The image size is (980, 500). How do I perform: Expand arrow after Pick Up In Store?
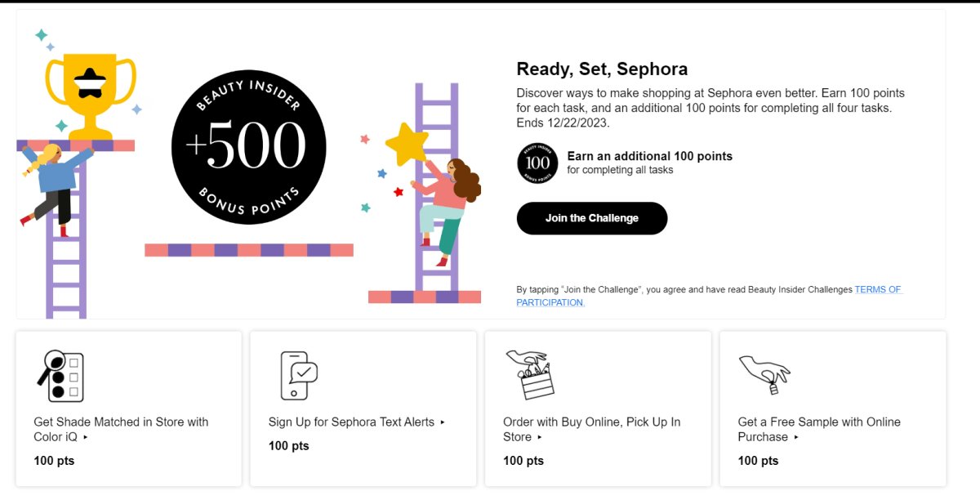coord(539,437)
